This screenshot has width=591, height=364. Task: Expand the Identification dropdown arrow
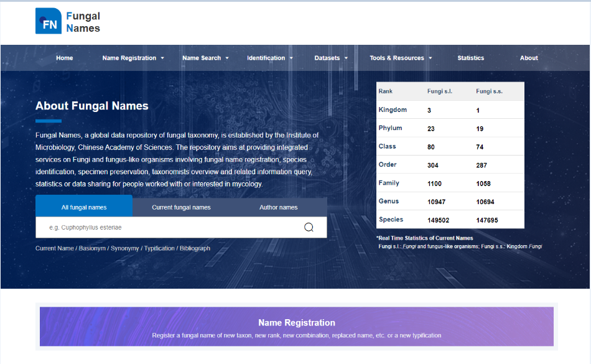click(291, 58)
